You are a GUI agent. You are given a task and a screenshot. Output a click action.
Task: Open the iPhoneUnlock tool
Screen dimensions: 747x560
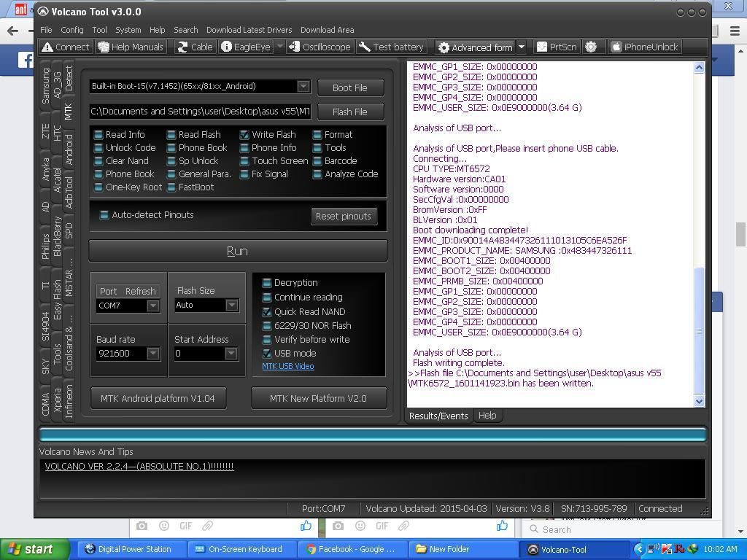click(644, 47)
